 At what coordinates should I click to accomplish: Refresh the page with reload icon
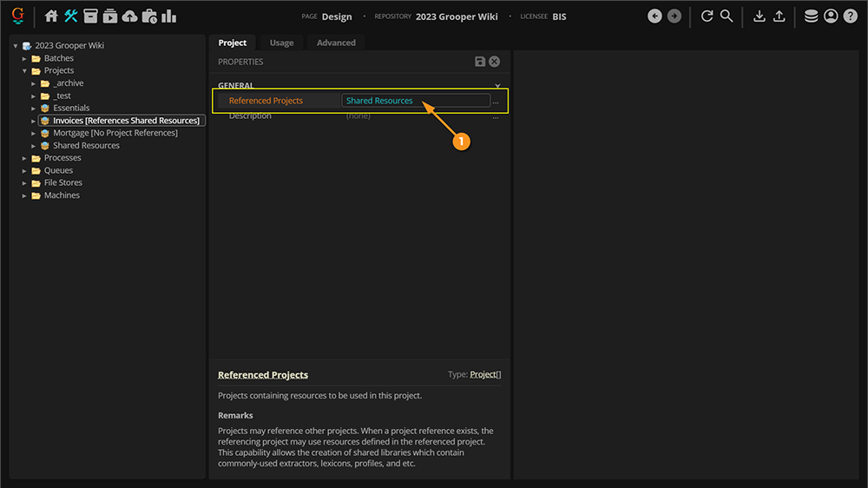pos(707,16)
